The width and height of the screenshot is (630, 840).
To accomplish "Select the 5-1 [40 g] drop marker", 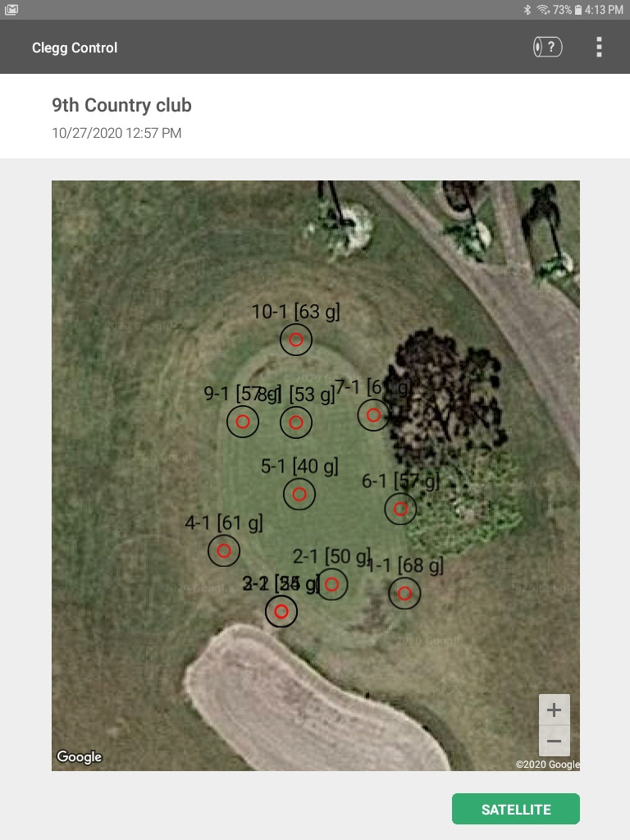I will tap(299, 494).
